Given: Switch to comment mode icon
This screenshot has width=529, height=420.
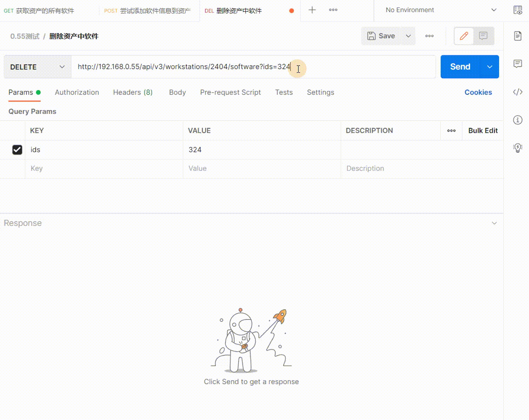Looking at the screenshot, I should pyautogui.click(x=483, y=36).
